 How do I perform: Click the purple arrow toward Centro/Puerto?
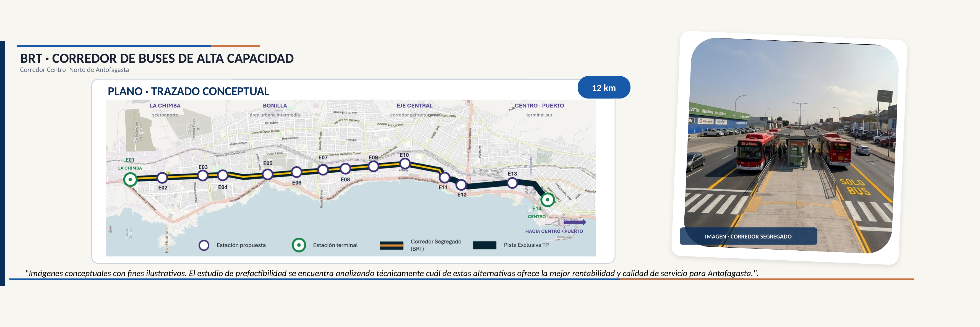574,222
